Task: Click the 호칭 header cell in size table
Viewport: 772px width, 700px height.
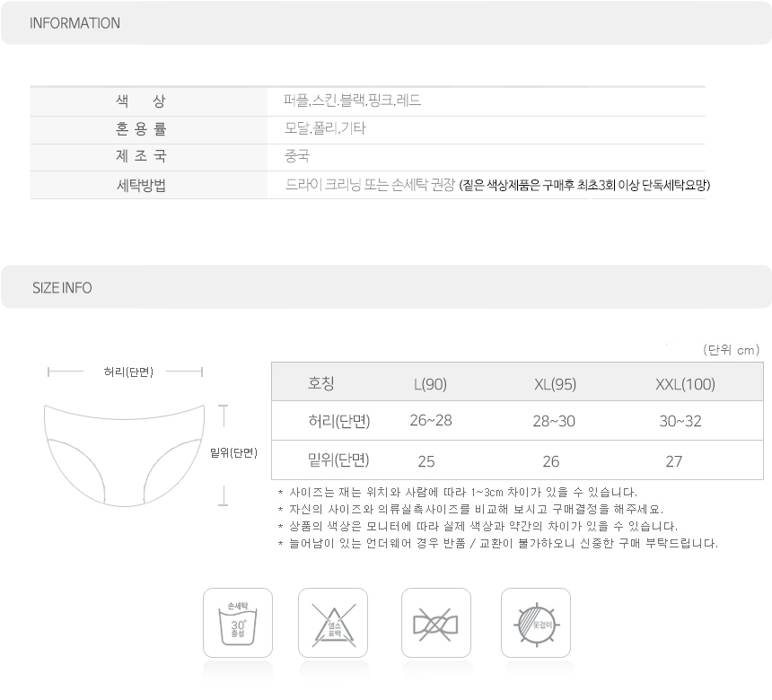Action: tap(320, 384)
